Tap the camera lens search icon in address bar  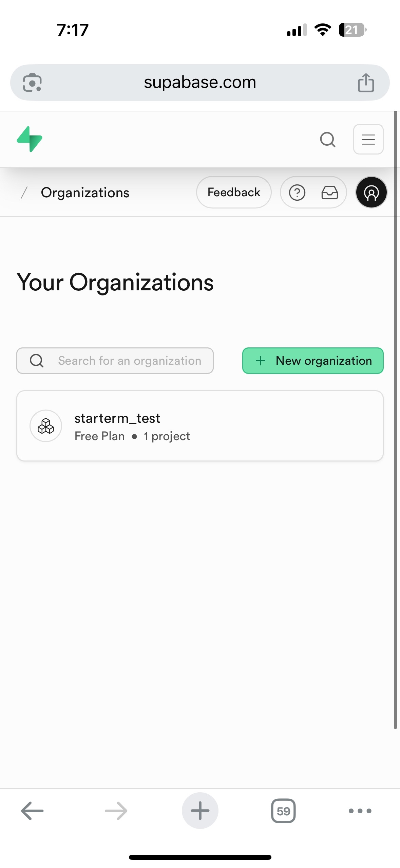pyautogui.click(x=32, y=83)
